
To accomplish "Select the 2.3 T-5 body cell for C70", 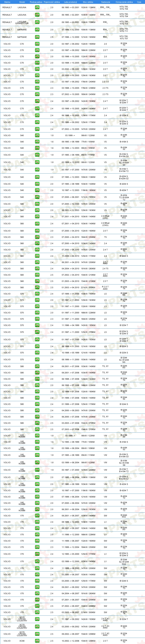I will point(105,82).
